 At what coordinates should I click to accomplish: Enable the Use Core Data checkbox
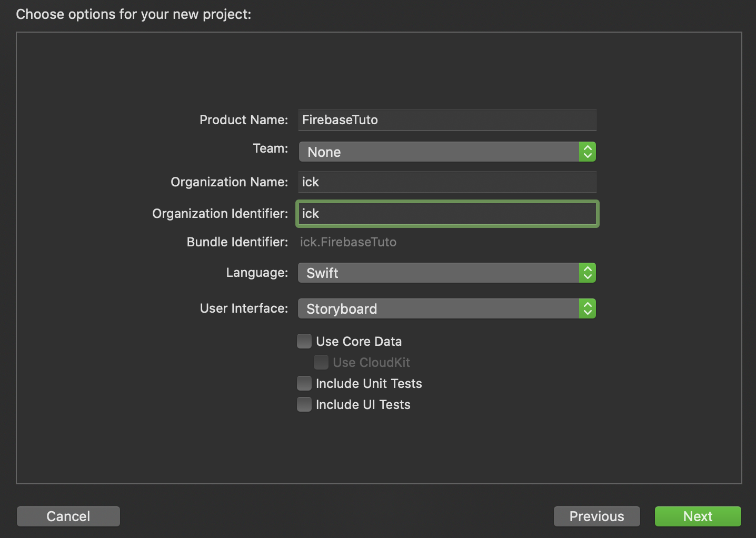click(x=304, y=342)
